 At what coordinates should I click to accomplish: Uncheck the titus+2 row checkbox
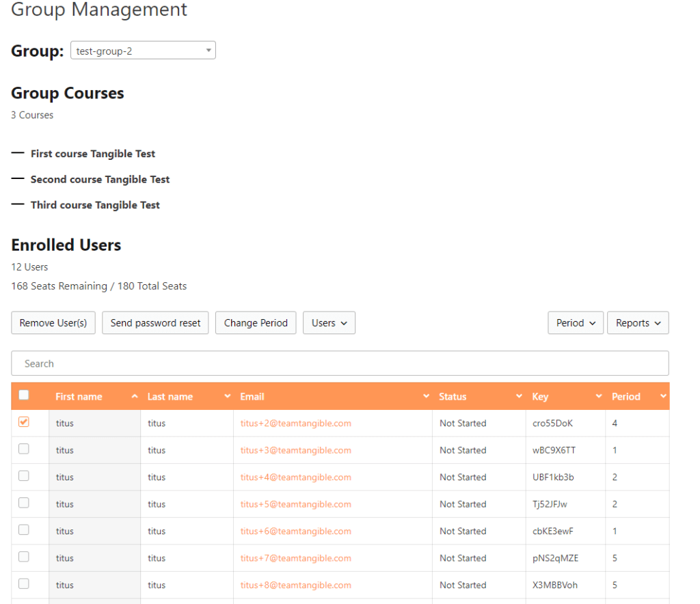[x=23, y=422]
